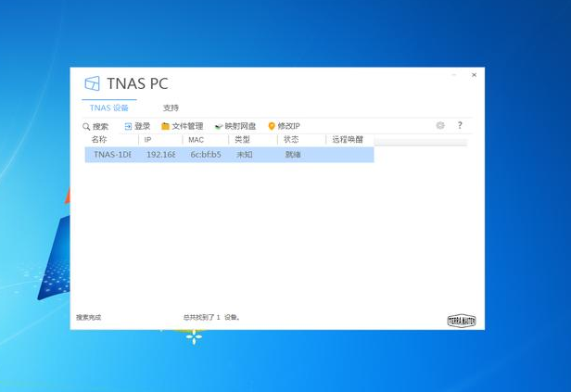This screenshot has width=571, height=392.
Task: Click the 总共找到了 1 设备 status text
Action: coord(211,317)
